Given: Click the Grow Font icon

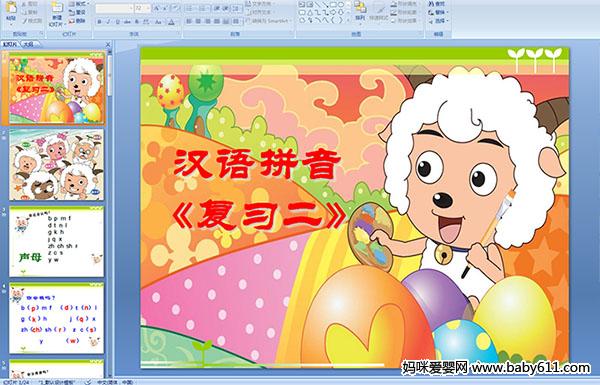Looking at the screenshot, I should (156, 8).
